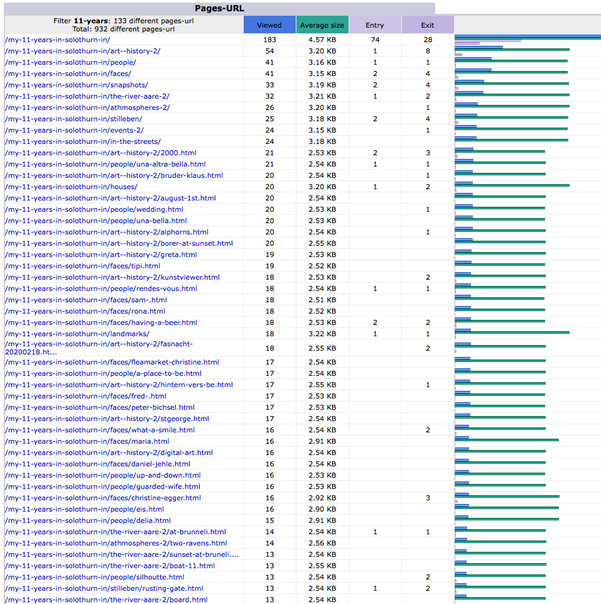Viewport: 601px width, 604px height.
Task: Click the Entry column header
Action: coord(375,25)
